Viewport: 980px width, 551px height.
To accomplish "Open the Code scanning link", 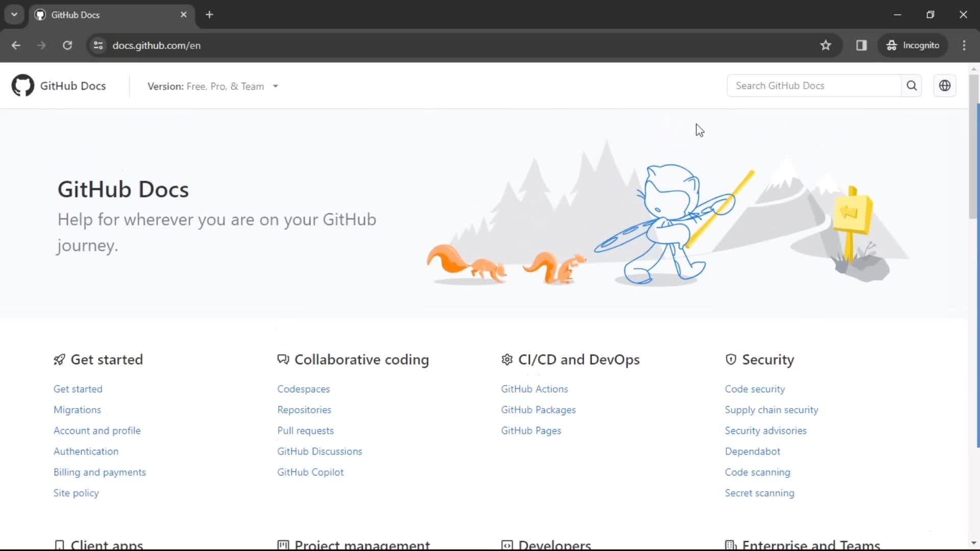I will 757,472.
